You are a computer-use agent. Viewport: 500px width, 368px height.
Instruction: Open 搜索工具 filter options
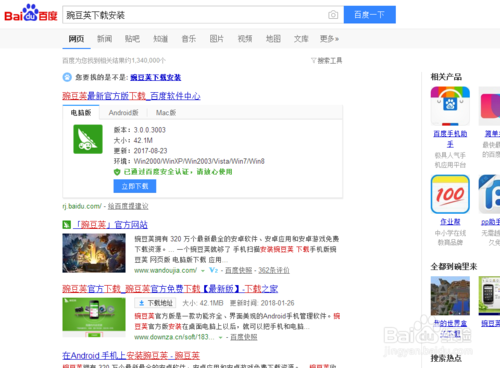327,60
